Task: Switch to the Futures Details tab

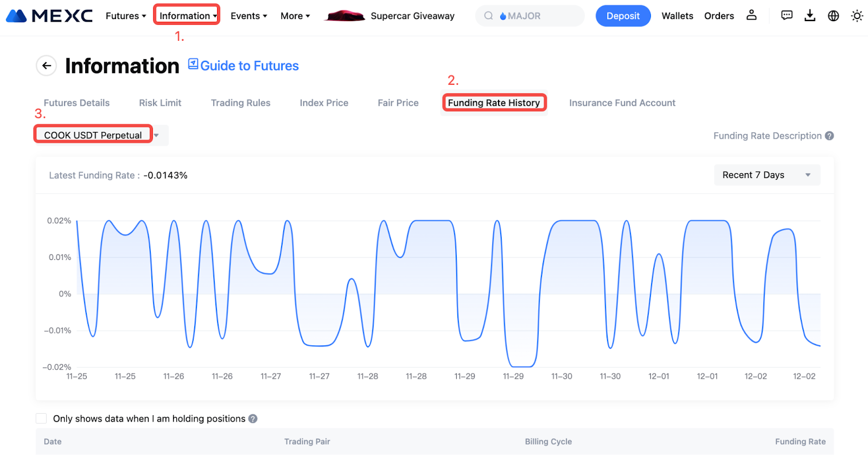Action: 76,103
